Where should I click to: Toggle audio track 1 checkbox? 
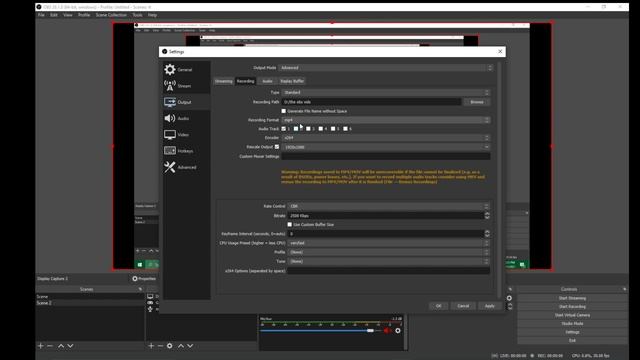click(284, 129)
